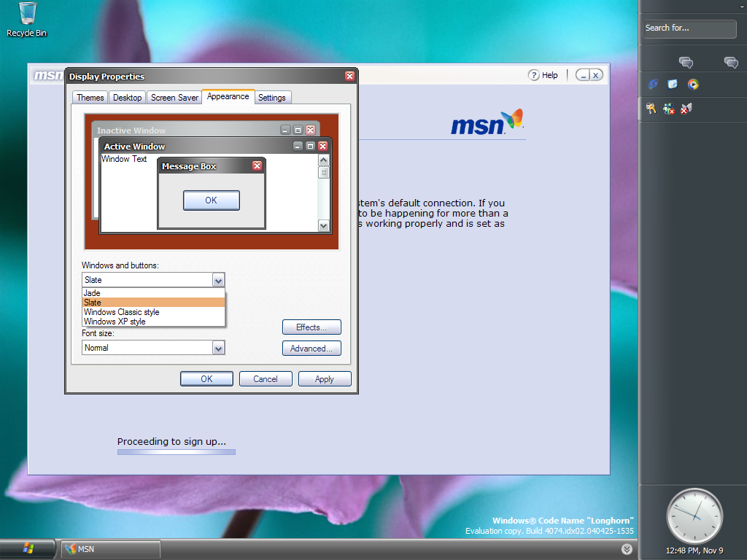Click the Outlook Express mail icon
This screenshot has width=747, height=560.
coord(673,85)
